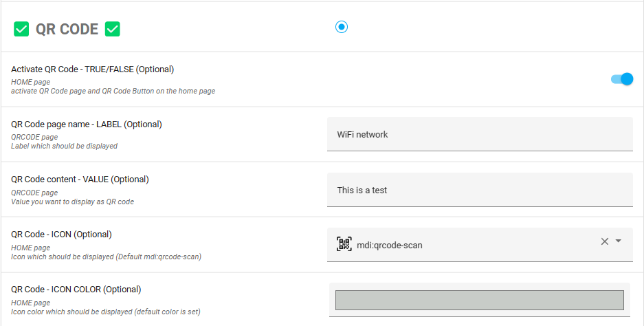Click the QR Code - ICON (Optional) label
The image size is (644, 326).
coord(61,235)
